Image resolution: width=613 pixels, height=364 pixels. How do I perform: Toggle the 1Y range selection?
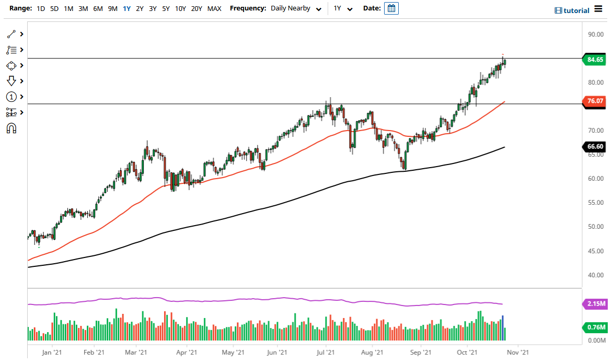[x=126, y=9]
